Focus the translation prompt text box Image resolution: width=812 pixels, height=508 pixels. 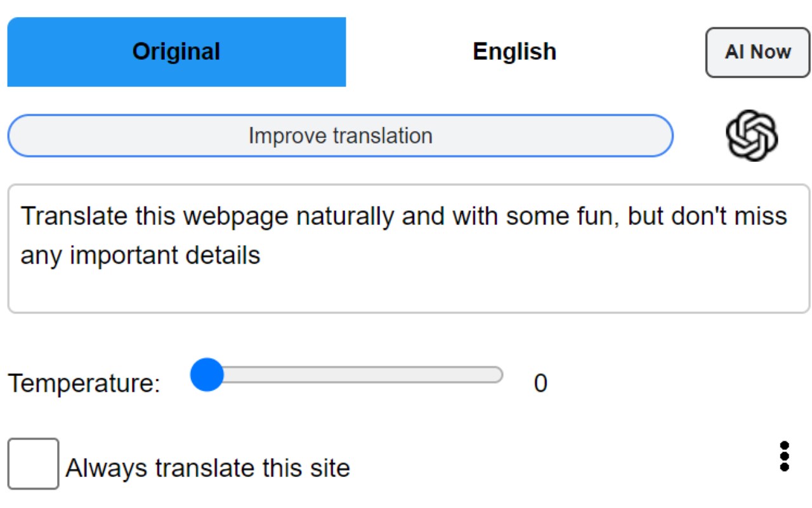pos(409,248)
